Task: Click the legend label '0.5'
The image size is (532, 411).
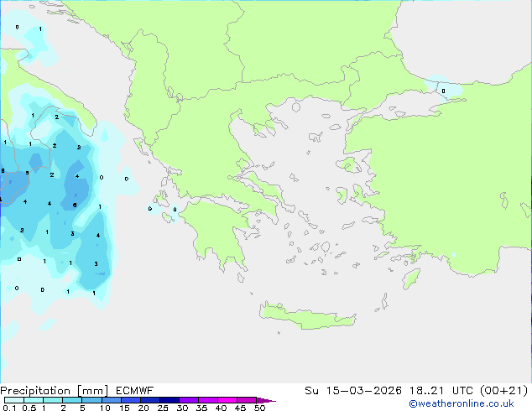Action: [x=29, y=408]
